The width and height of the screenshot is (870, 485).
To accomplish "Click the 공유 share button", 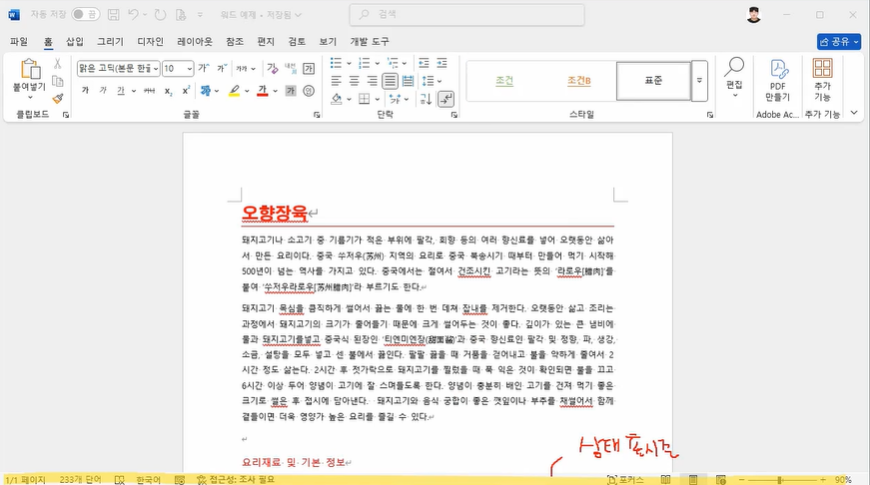I will click(x=838, y=42).
